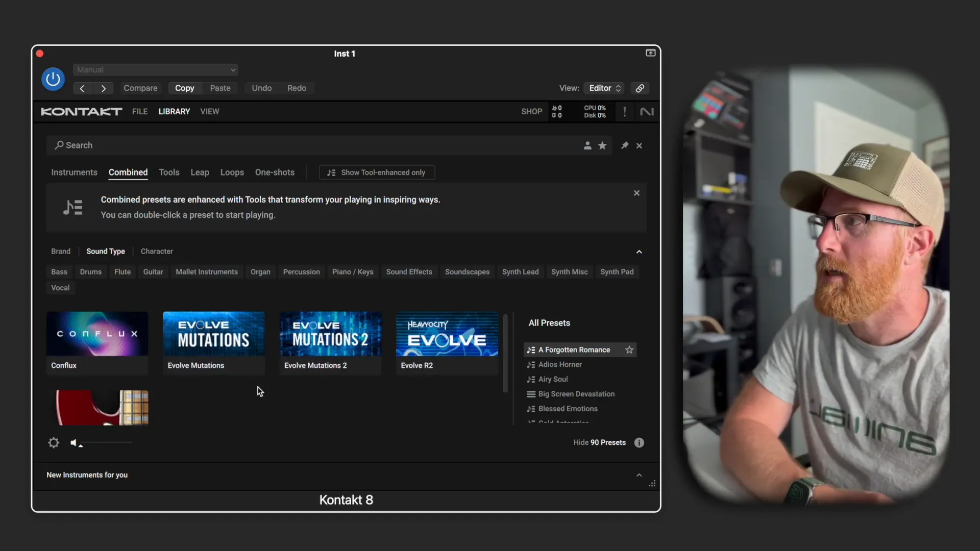Click the link chain icon

(x=640, y=88)
